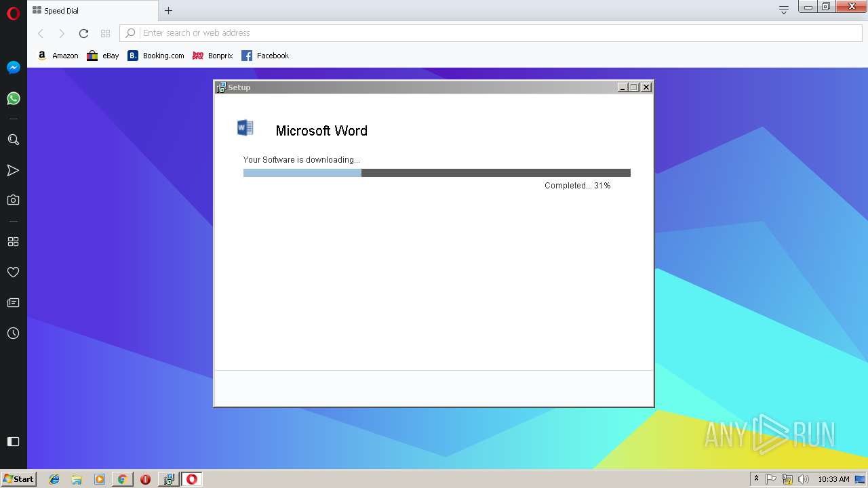Reload the current page

[x=83, y=33]
